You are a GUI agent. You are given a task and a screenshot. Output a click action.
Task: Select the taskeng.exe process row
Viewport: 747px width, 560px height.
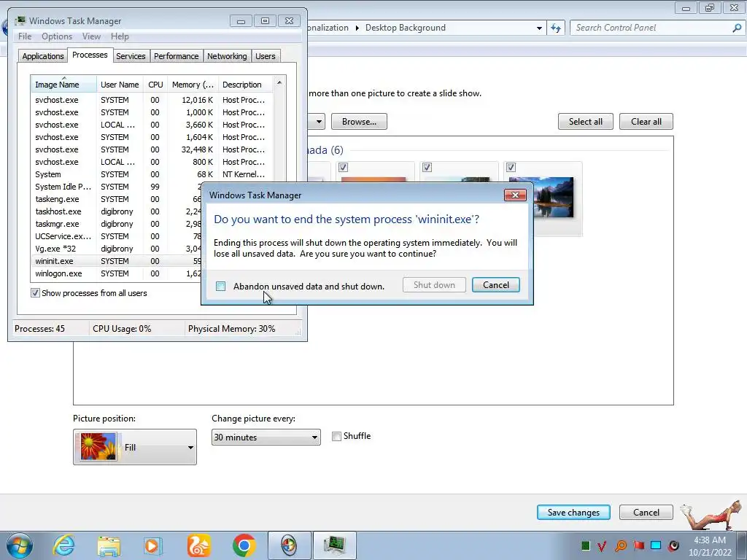[x=116, y=199]
